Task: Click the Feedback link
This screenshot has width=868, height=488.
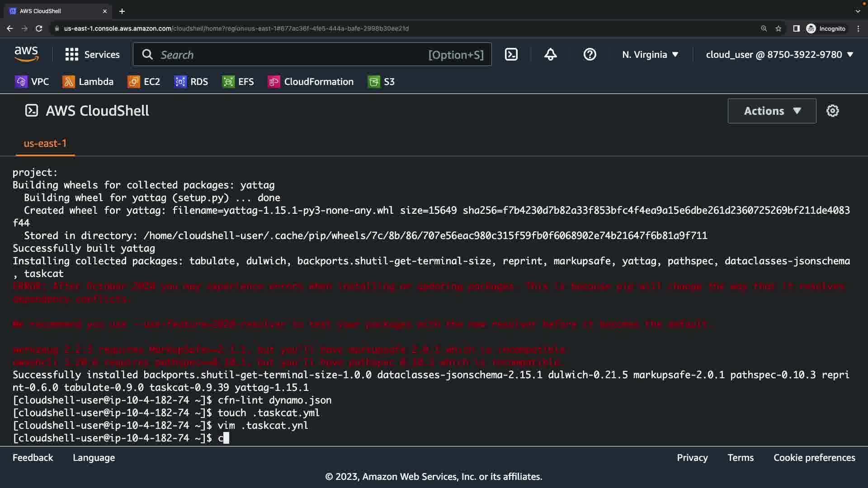Action: point(33,458)
